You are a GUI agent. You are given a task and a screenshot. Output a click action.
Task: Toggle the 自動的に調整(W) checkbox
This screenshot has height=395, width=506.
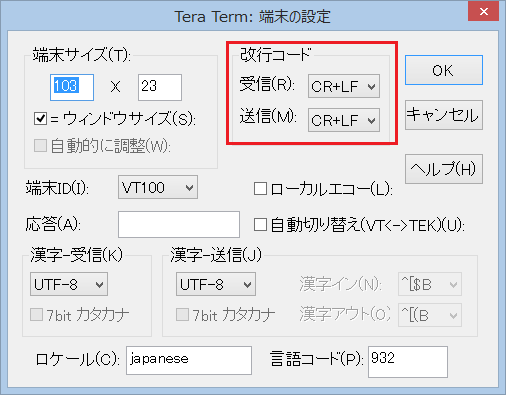click(x=40, y=146)
